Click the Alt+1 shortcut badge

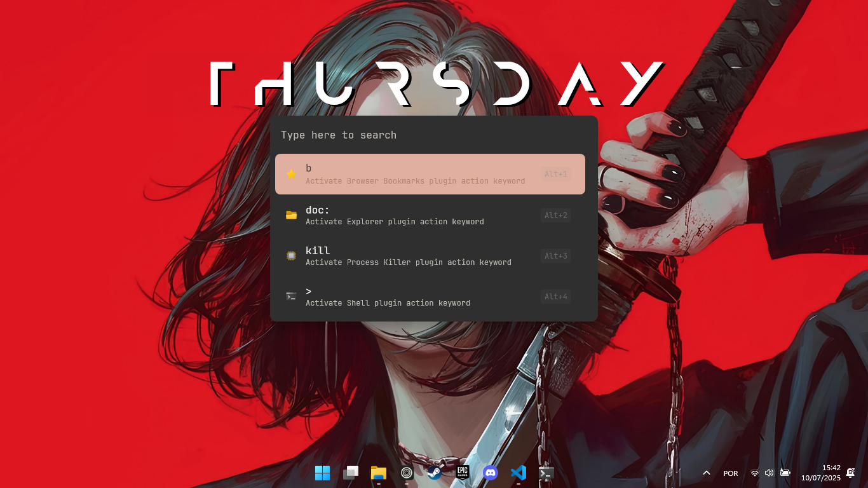click(556, 174)
